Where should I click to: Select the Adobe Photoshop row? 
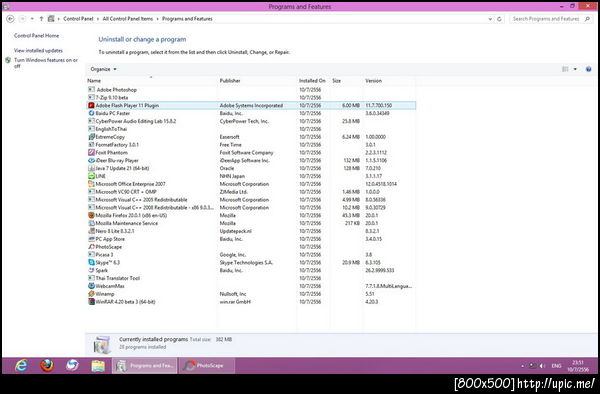pos(251,90)
